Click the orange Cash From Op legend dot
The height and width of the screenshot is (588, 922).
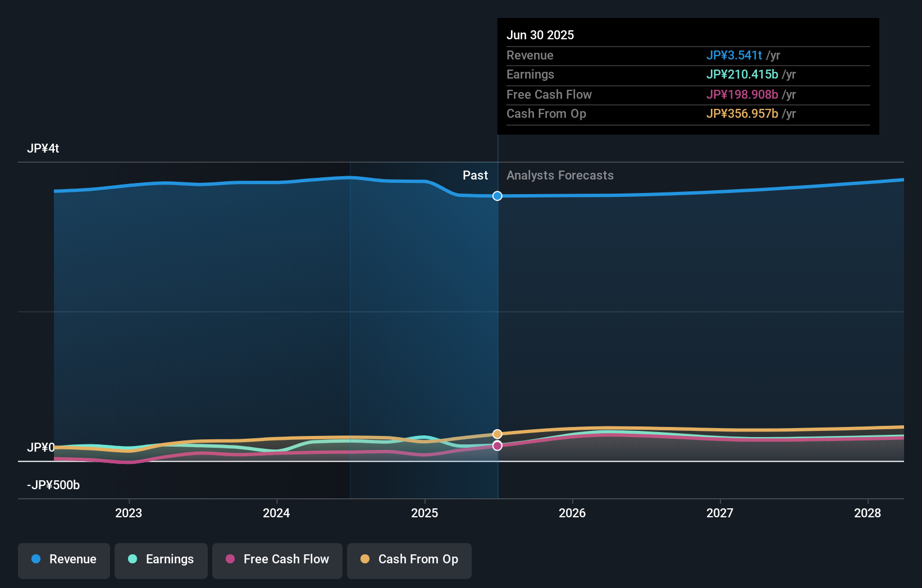pyautogui.click(x=365, y=559)
